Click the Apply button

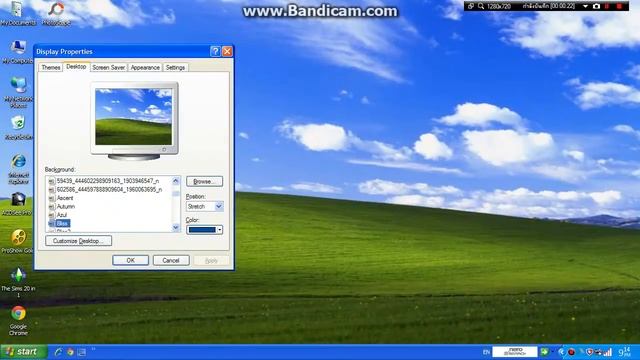(x=211, y=260)
